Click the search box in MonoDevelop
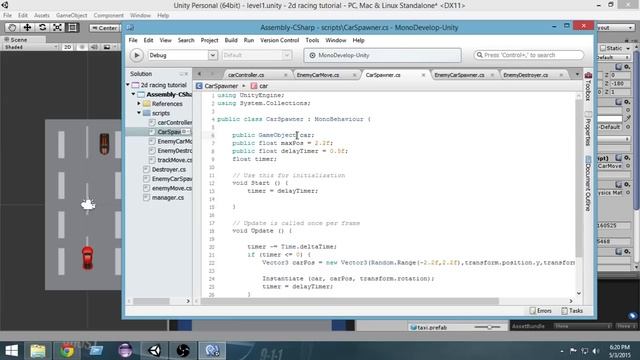The width and height of the screenshot is (640, 360). tap(529, 55)
